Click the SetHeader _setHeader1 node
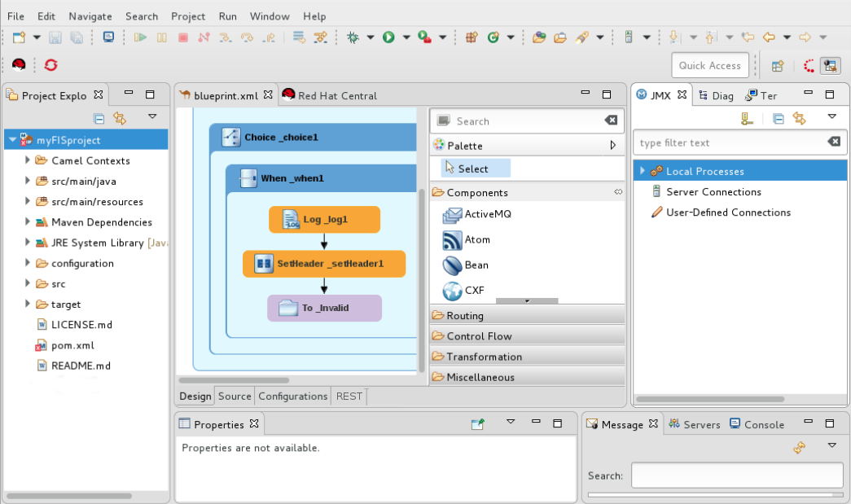This screenshot has height=504, width=851. [324, 264]
